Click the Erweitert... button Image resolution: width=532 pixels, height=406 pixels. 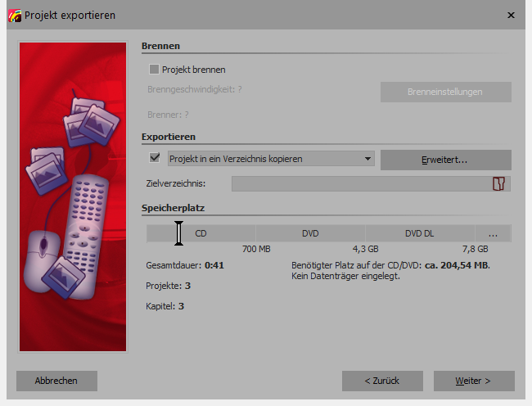coord(445,160)
